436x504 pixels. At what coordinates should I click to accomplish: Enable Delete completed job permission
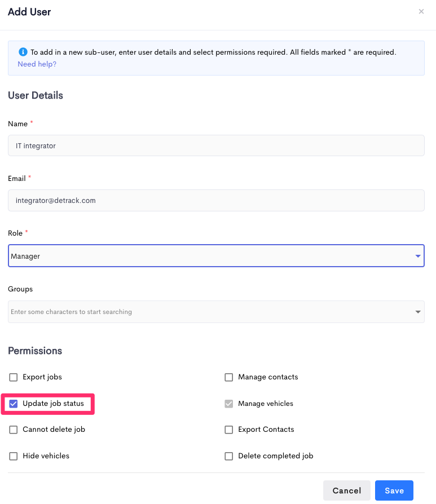pos(229,456)
